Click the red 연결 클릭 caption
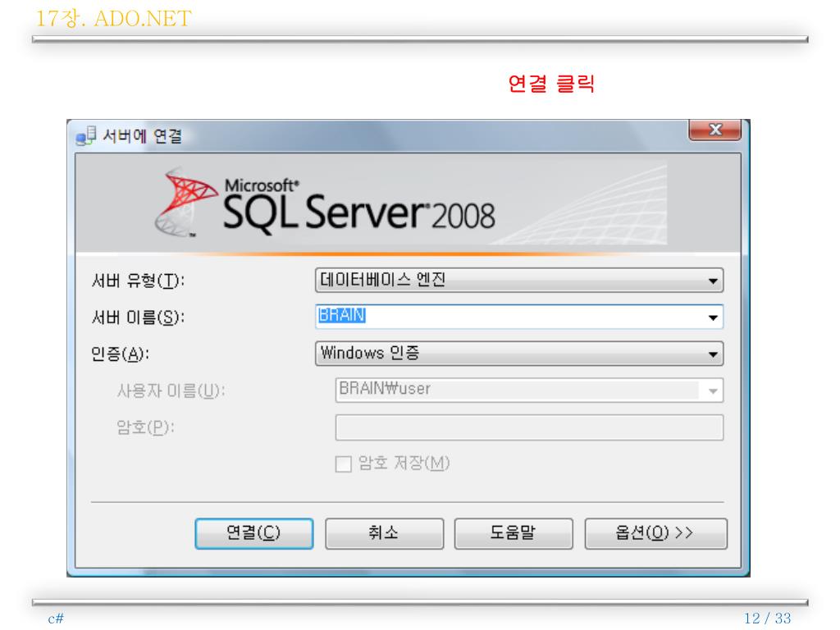 [x=551, y=84]
